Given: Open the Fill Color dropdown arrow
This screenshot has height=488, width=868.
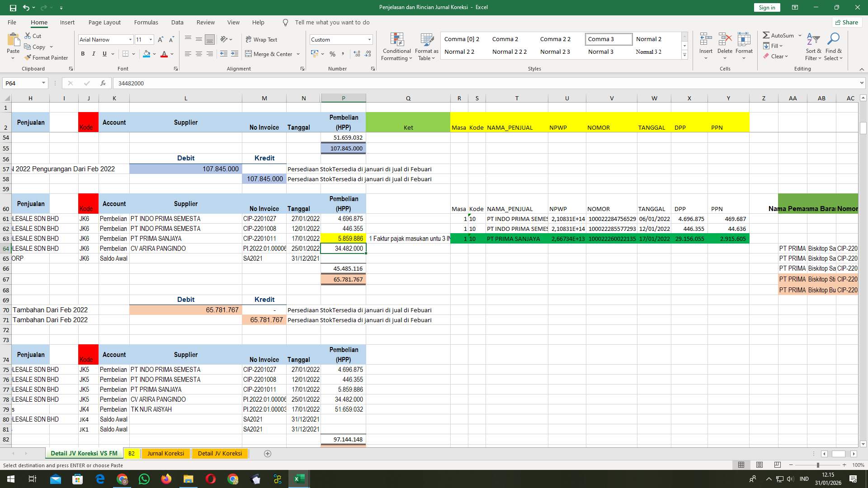Looking at the screenshot, I should pyautogui.click(x=153, y=54).
